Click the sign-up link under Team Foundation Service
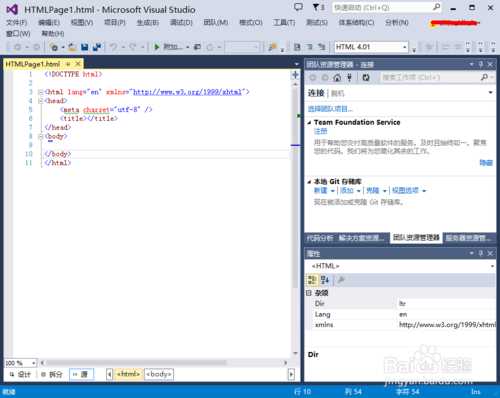 320,131
